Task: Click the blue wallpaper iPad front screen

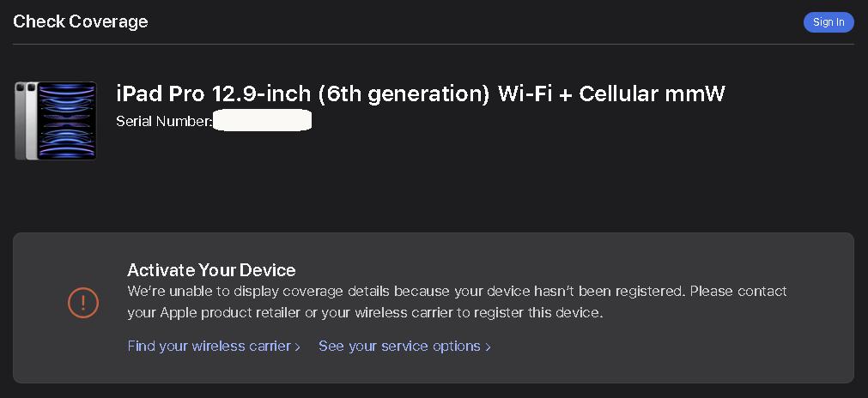Action: click(67, 120)
